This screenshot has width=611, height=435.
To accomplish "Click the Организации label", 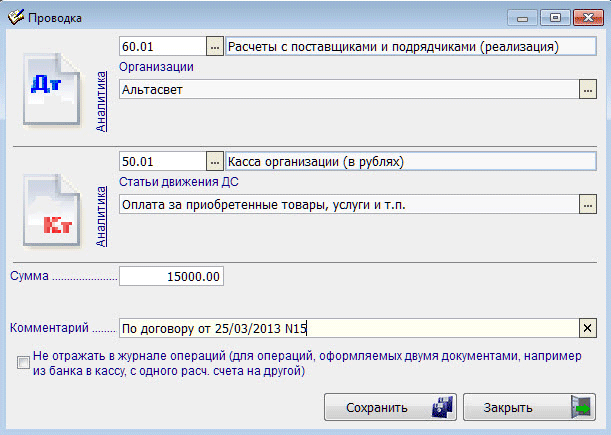I will [x=156, y=67].
